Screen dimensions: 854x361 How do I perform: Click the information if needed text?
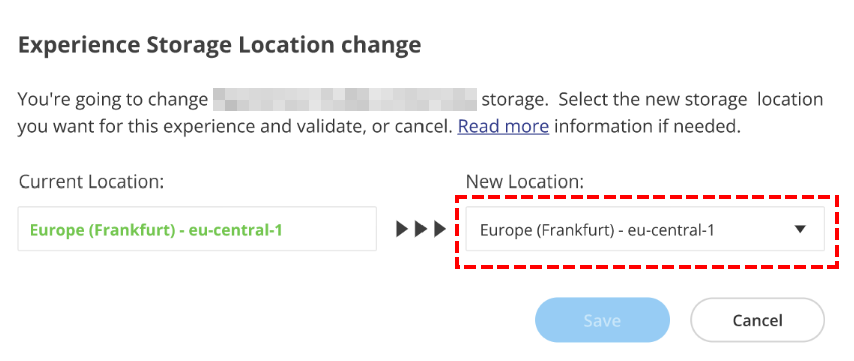coord(648,127)
